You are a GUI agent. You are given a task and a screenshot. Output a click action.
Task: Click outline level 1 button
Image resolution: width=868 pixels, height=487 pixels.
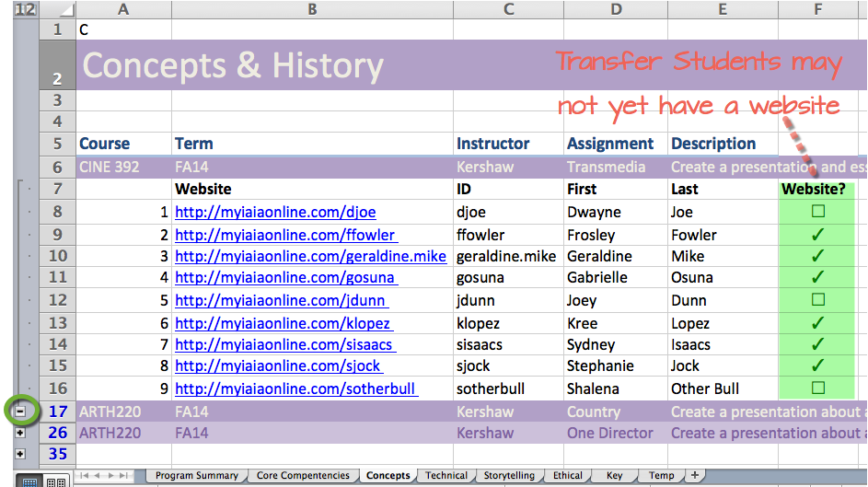point(20,8)
